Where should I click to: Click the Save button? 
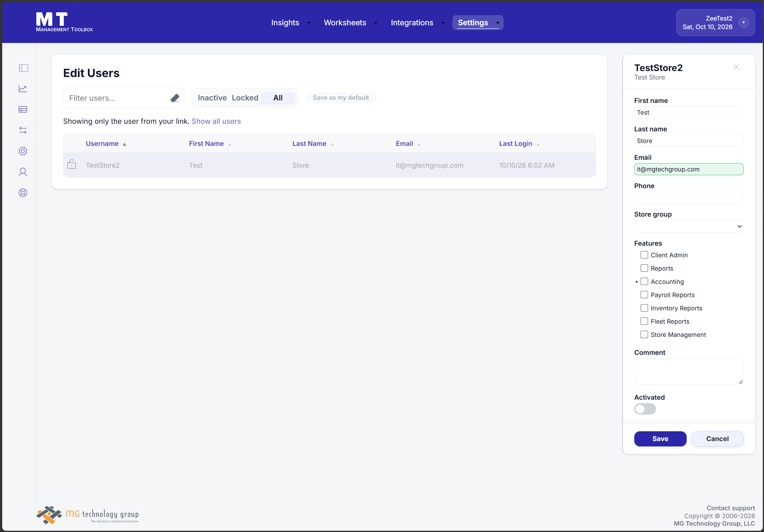660,439
